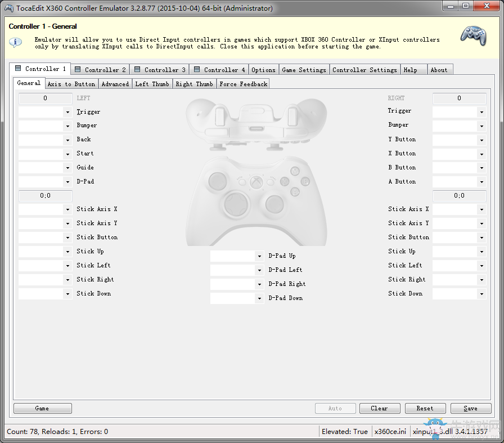Click the blue info bubble icon

click(x=15, y=42)
